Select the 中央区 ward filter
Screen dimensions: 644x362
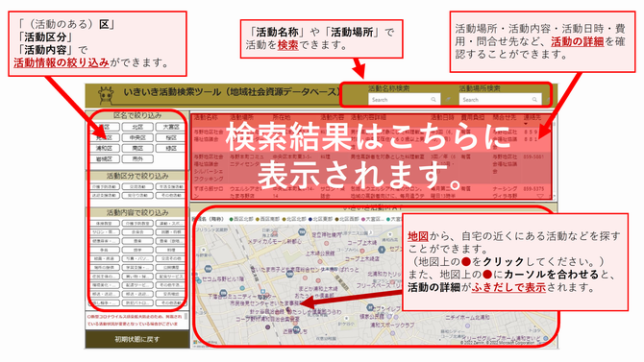[137, 137]
